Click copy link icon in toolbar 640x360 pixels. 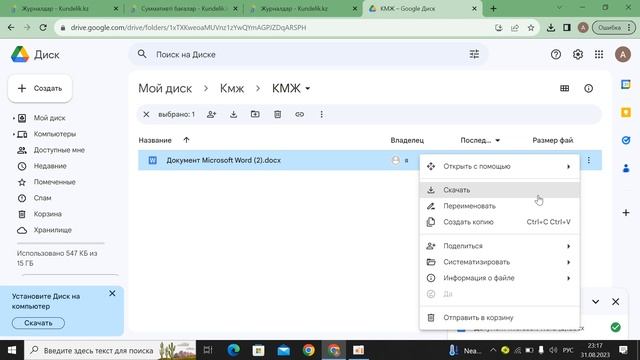[x=300, y=114]
